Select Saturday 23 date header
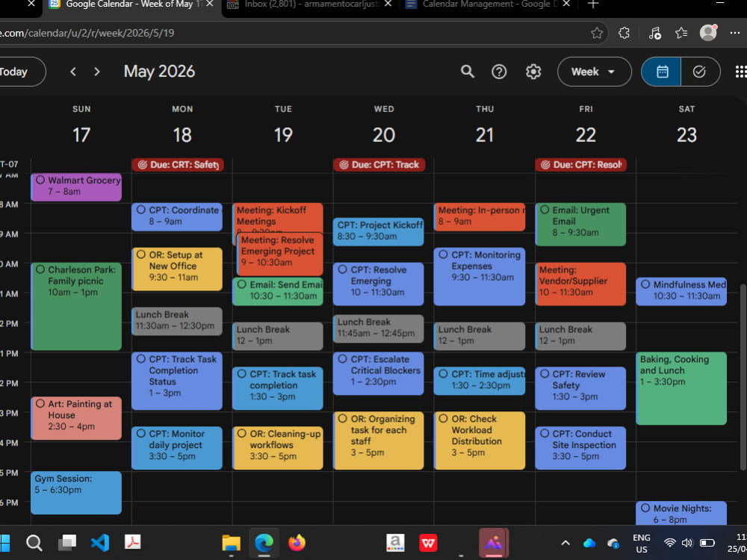The image size is (747, 560). [686, 134]
